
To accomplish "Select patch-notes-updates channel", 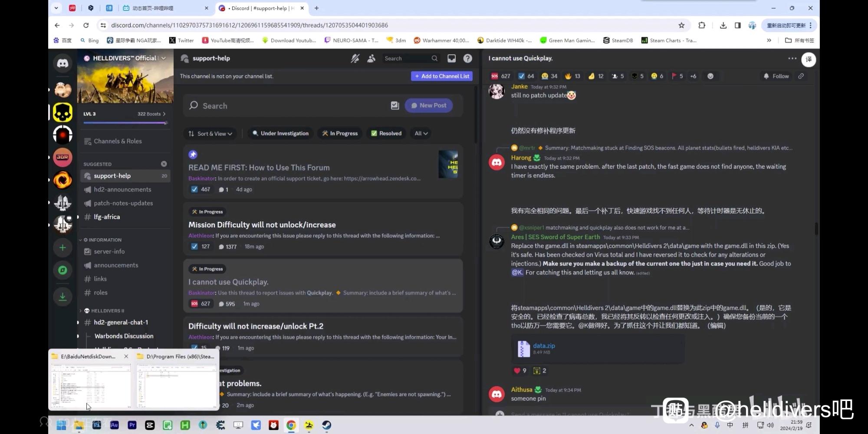I will pyautogui.click(x=125, y=203).
